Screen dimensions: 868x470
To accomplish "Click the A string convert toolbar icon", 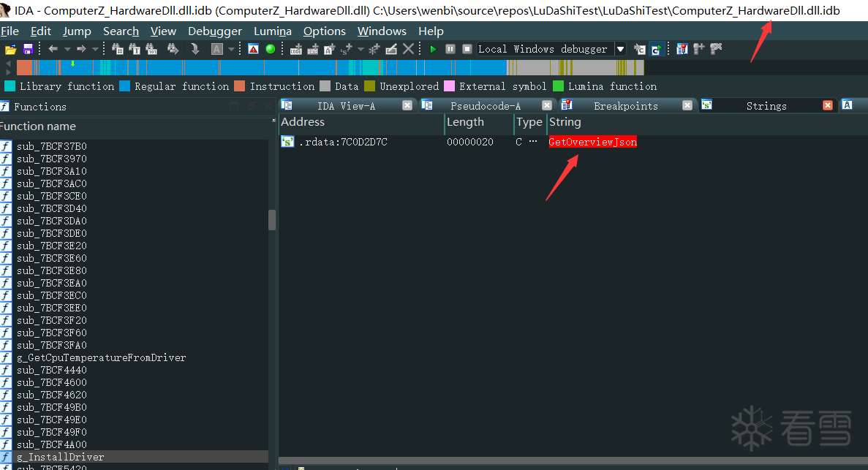I will (x=329, y=49).
